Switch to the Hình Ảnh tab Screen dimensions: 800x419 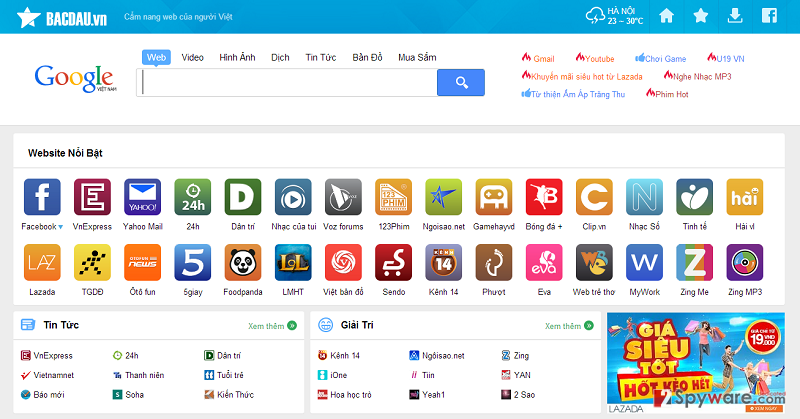click(237, 57)
